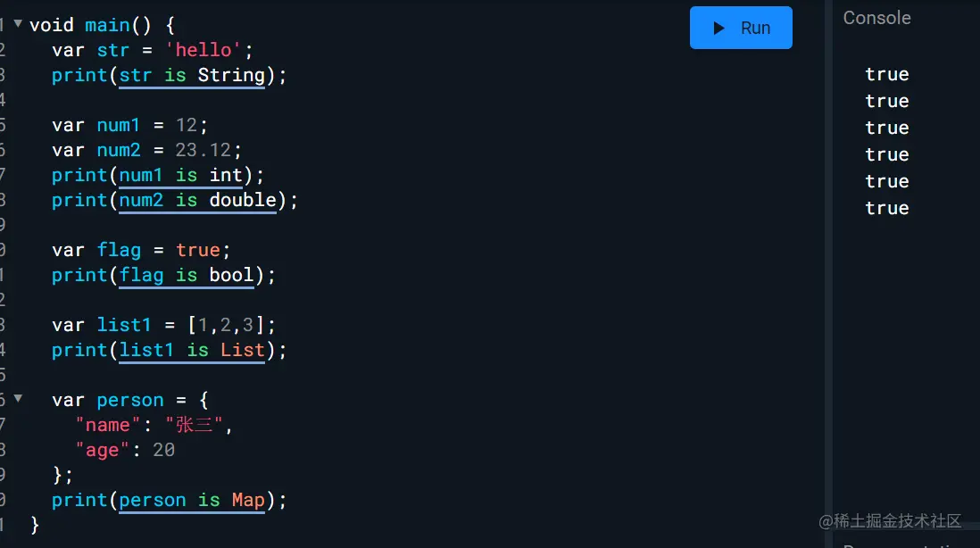Click the print(person is Map) statement
980x548 pixels.
point(170,501)
